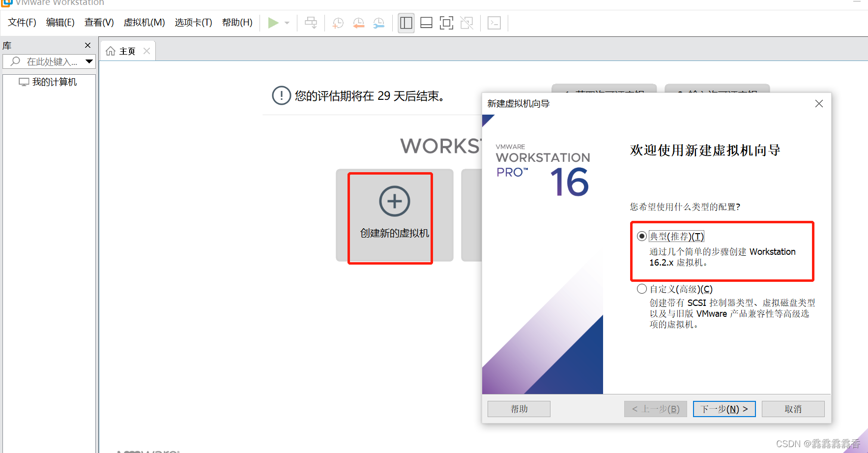Open the 文件(F) menu
Viewport: 868px width, 453px height.
click(22, 23)
